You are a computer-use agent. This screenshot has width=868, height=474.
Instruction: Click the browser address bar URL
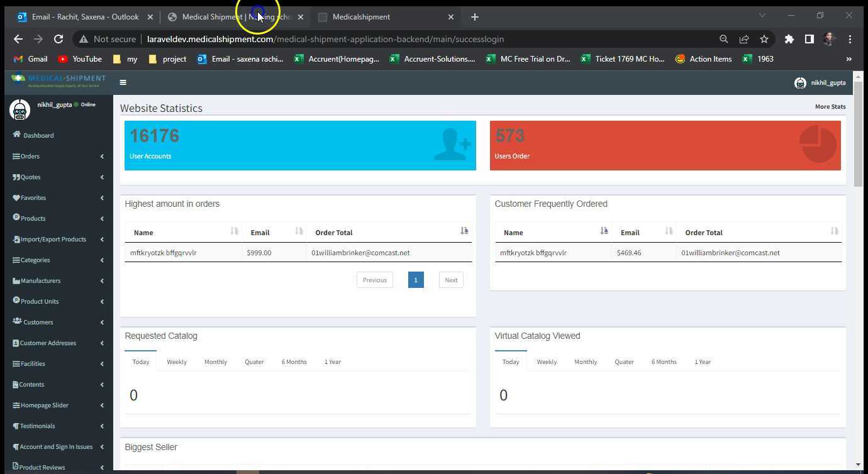[325, 39]
